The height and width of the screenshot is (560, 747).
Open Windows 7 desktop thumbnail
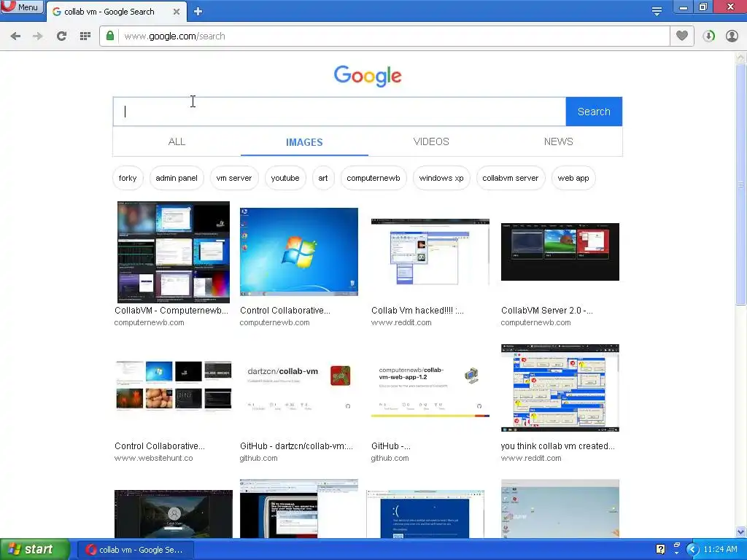[298, 252]
